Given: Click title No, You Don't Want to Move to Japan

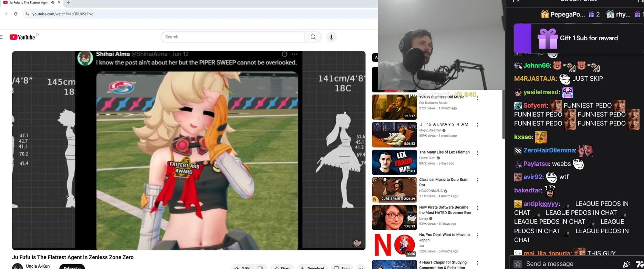Looking at the screenshot, I should point(444,237).
